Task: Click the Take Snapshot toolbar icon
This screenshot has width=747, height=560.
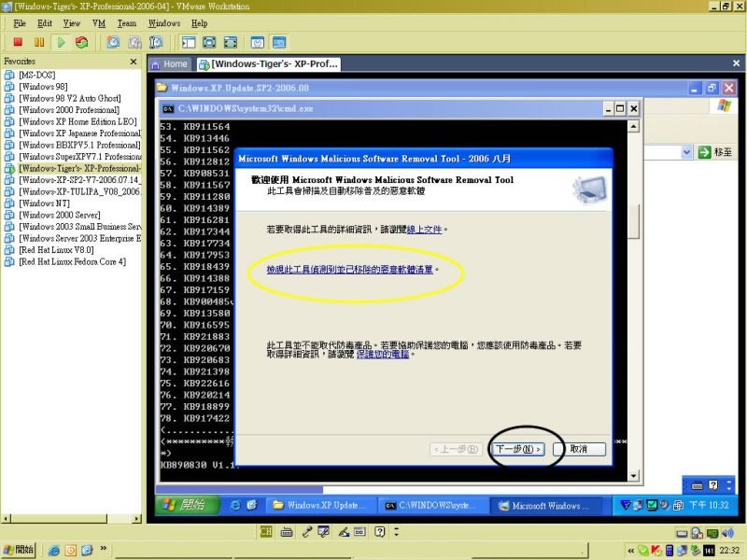Action: click(x=113, y=42)
